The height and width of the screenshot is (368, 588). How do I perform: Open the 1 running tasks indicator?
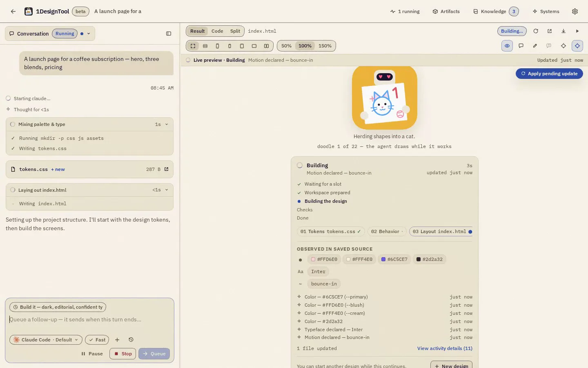click(405, 11)
